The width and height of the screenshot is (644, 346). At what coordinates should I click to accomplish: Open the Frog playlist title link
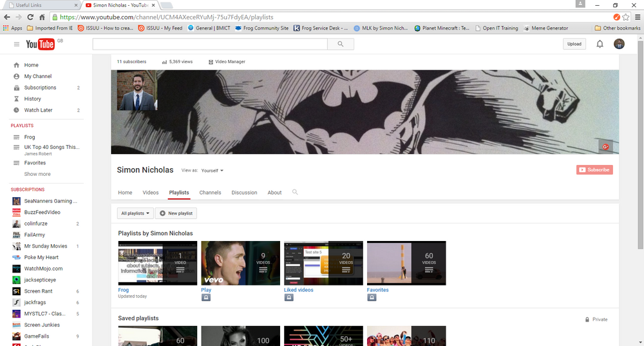coord(123,290)
